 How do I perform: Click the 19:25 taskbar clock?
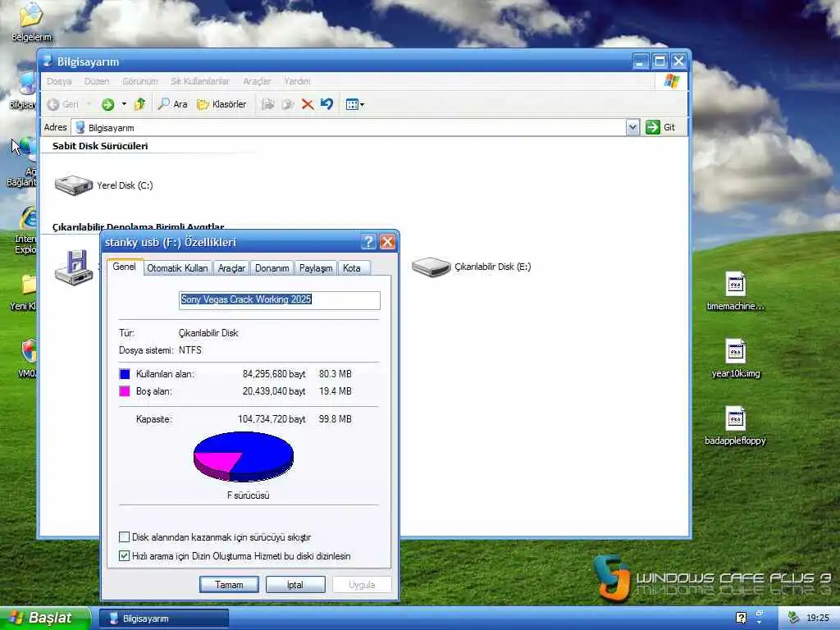click(818, 618)
